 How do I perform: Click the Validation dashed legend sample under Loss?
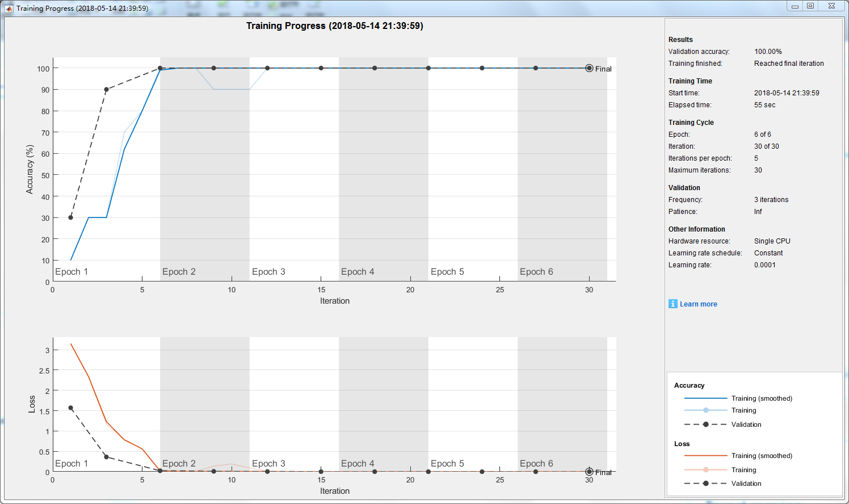click(705, 484)
